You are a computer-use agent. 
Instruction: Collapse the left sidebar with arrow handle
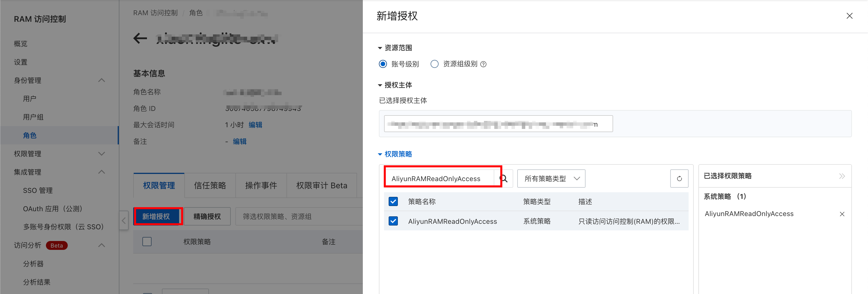(124, 220)
